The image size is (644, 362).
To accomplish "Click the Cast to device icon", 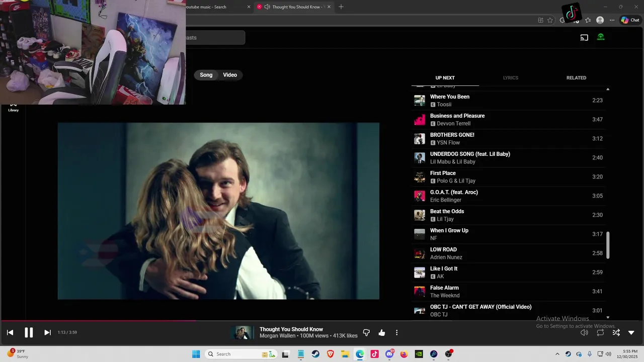I will [x=584, y=37].
